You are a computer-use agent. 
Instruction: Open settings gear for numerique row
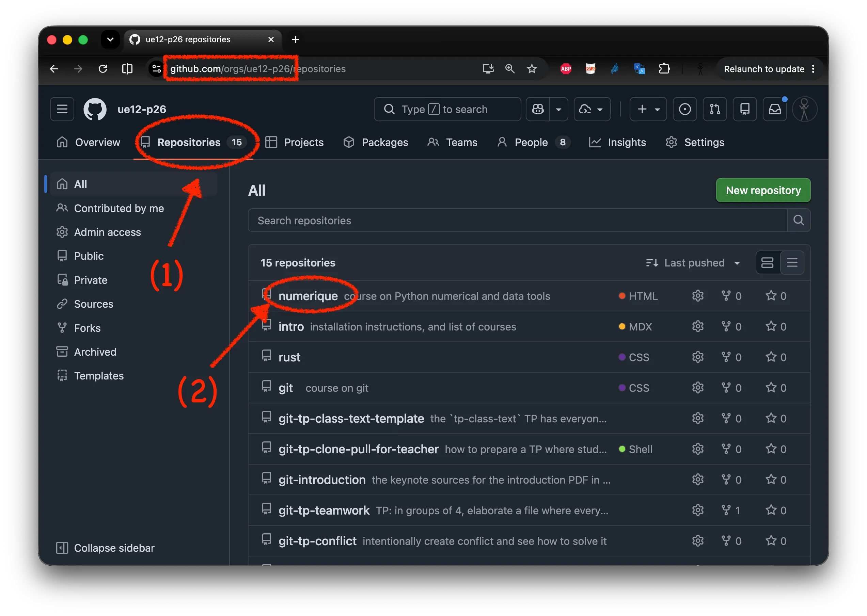click(698, 295)
